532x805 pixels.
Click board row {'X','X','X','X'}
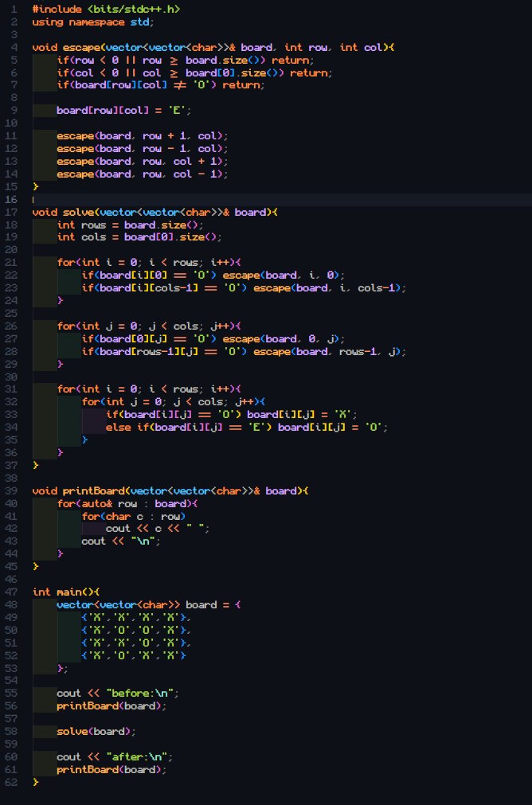point(136,618)
